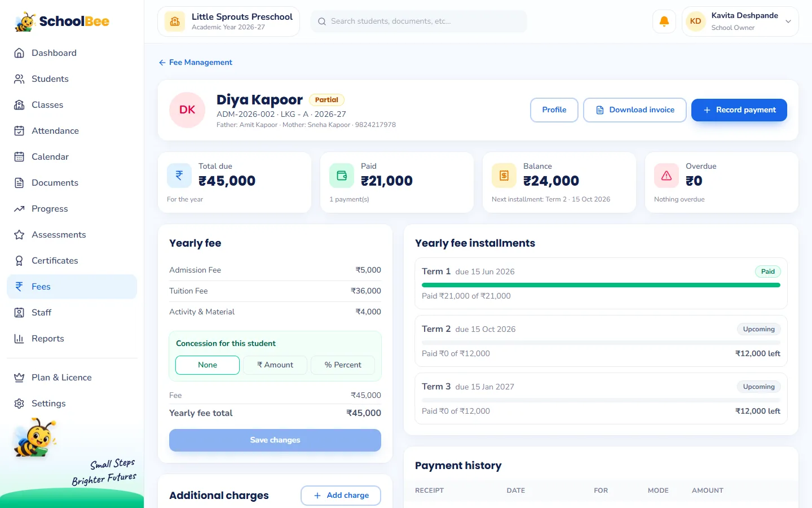Click Yearly fee total ₹45,000 value
The height and width of the screenshot is (508, 812).
(364, 413)
